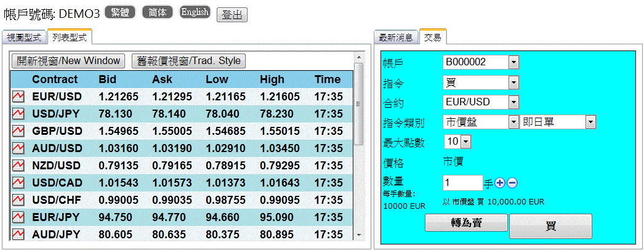
Task: Switch to the 視圖型式 tab
Action: 24,38
